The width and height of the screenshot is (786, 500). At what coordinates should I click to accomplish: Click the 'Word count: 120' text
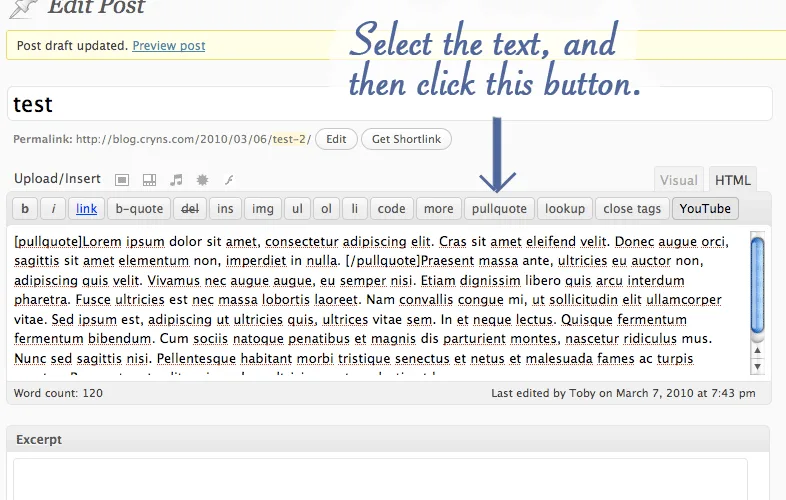[x=58, y=393]
